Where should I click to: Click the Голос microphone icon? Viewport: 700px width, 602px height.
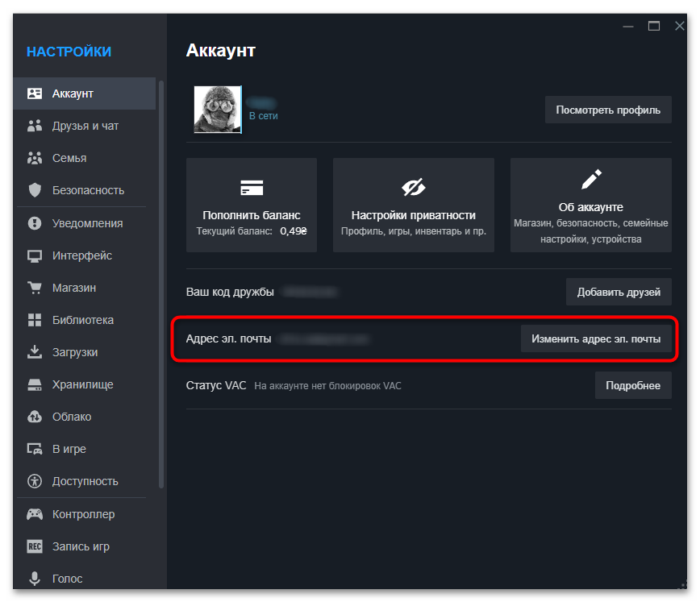(x=35, y=579)
